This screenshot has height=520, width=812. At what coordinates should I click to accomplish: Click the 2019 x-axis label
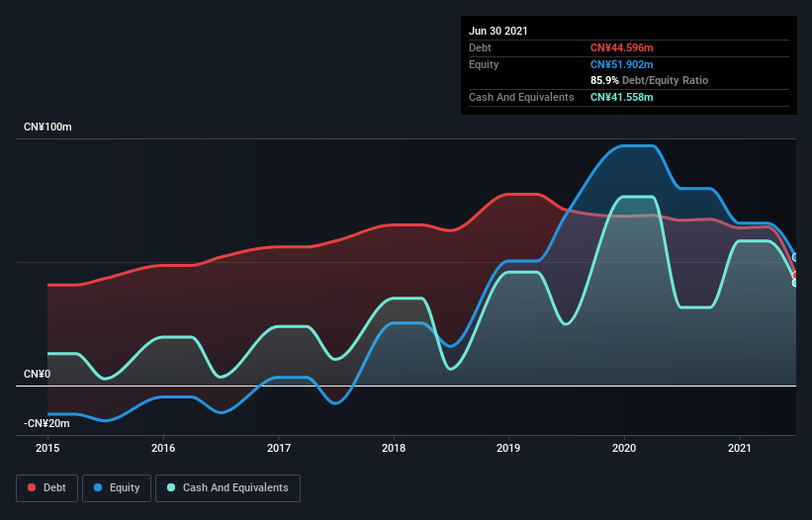pyautogui.click(x=508, y=448)
